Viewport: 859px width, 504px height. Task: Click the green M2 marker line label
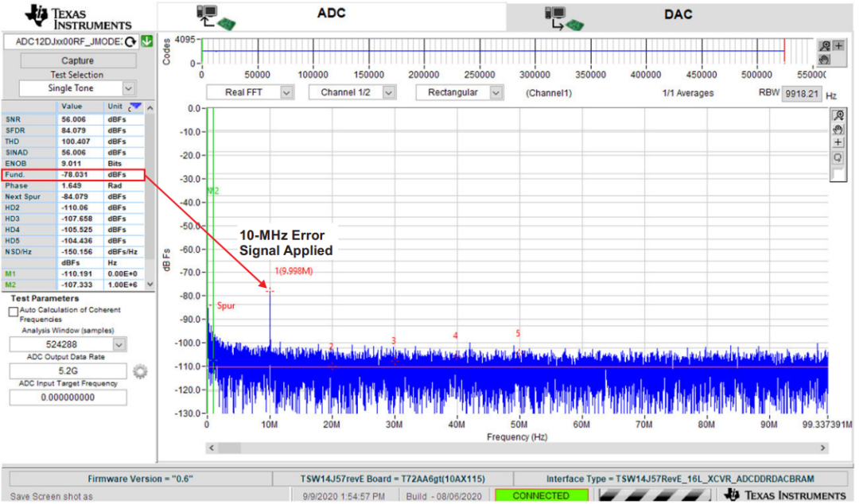click(x=213, y=191)
